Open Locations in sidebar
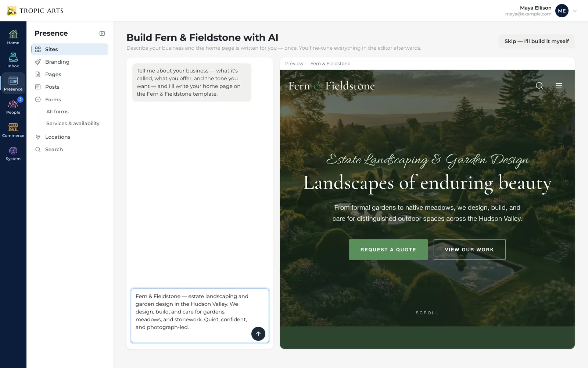This screenshot has width=588, height=368. [x=70, y=137]
